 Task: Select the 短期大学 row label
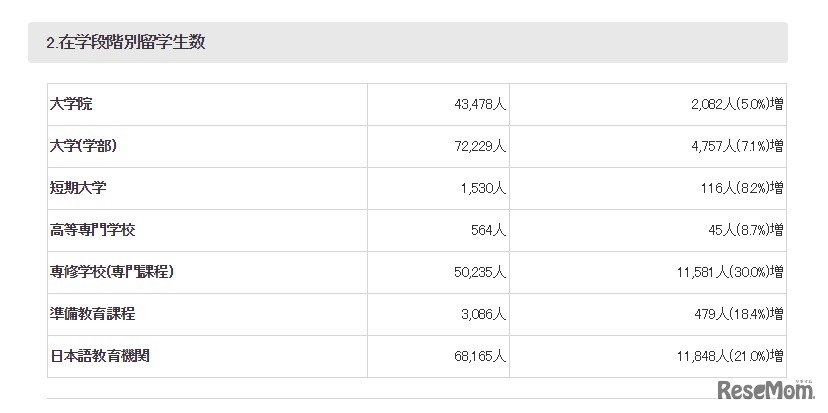pos(78,188)
